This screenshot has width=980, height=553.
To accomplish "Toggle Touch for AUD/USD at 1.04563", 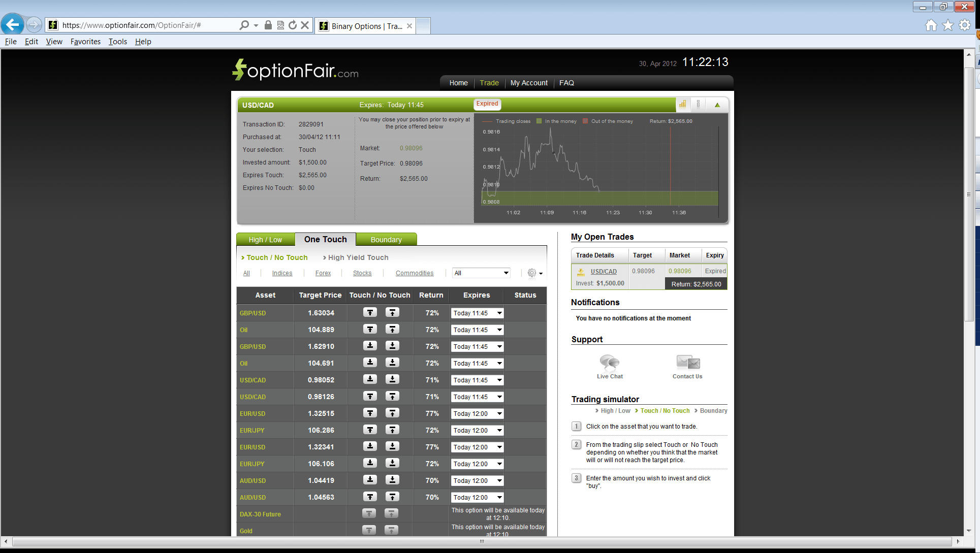I will pyautogui.click(x=369, y=497).
